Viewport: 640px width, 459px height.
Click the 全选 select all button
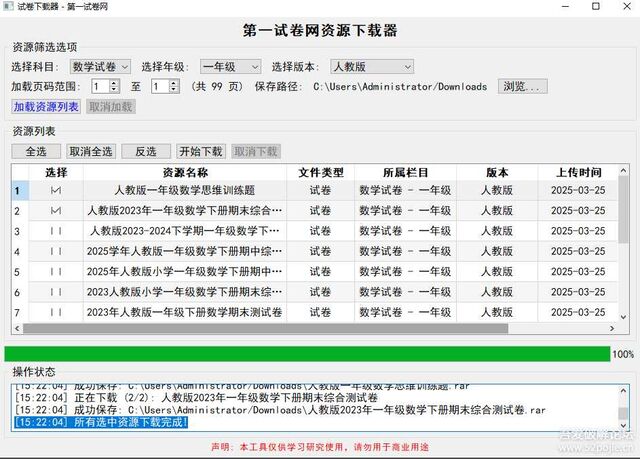point(36,152)
